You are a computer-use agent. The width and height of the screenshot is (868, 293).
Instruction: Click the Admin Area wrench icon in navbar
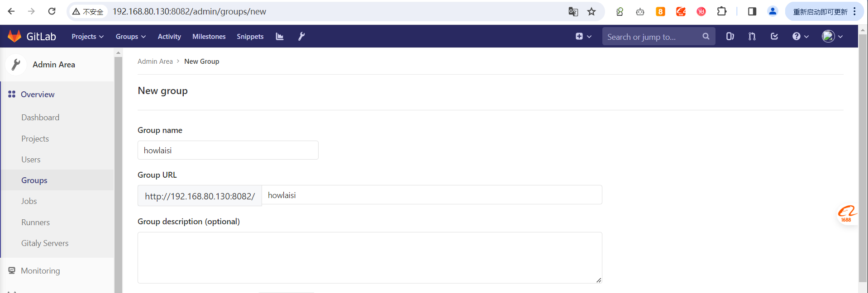301,37
